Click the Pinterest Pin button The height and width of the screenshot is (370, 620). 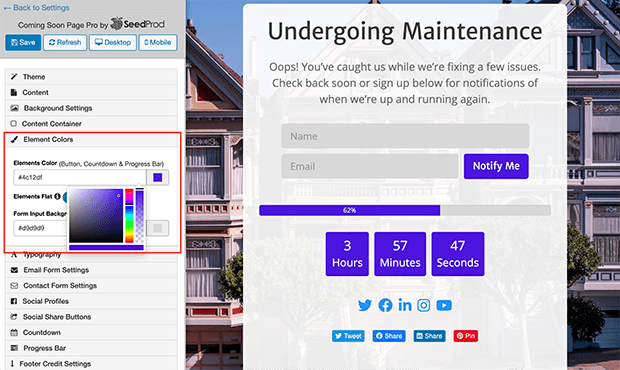(466, 336)
